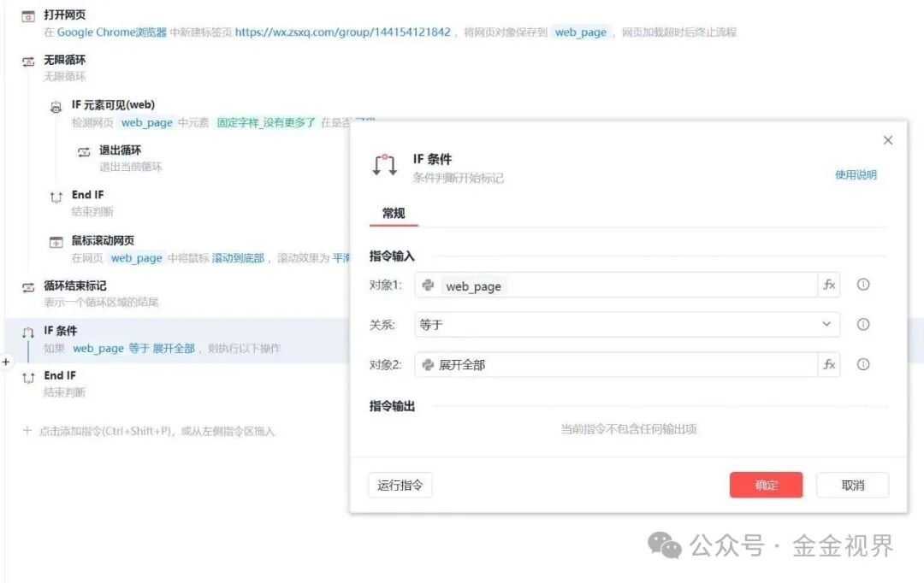Run the instruction with 运行指令
Image resolution: width=924 pixels, height=583 pixels.
coord(399,485)
